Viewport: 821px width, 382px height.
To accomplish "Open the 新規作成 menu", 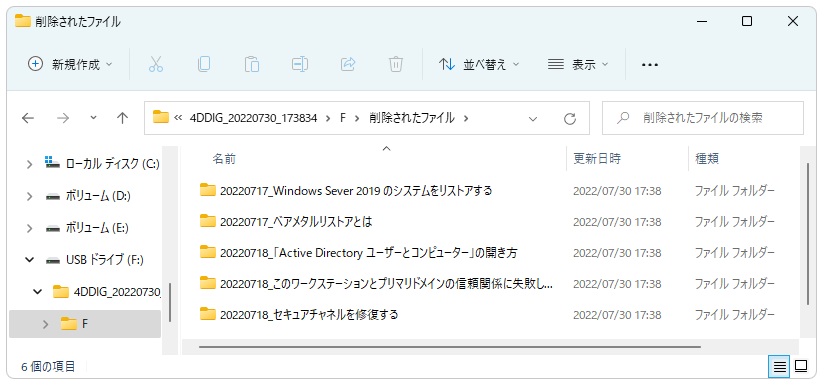I will [x=70, y=64].
